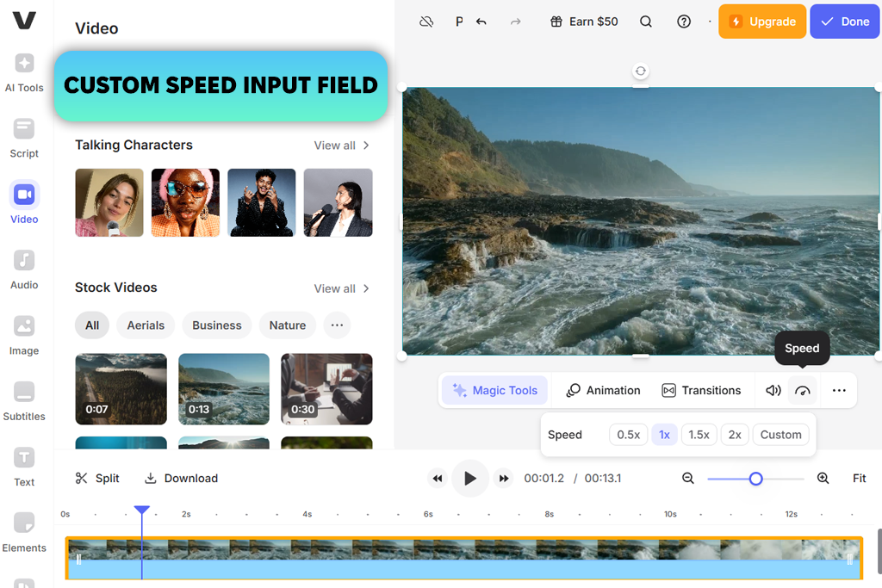Click the P project name
Image resolution: width=882 pixels, height=588 pixels.
(459, 22)
